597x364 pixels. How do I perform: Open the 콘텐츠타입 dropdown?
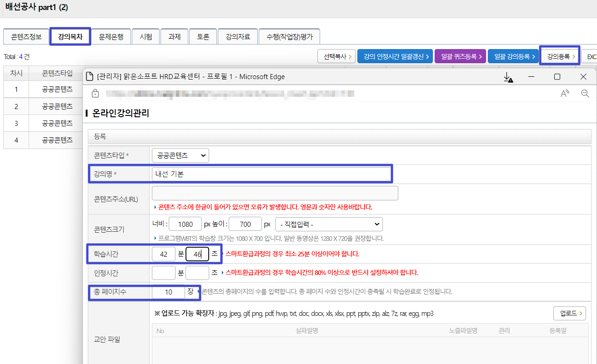(x=180, y=155)
